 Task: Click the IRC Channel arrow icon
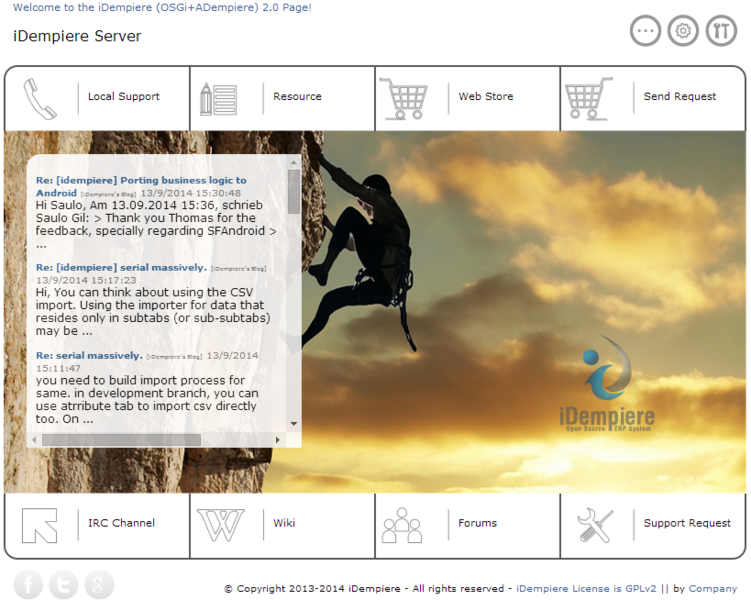[40, 524]
